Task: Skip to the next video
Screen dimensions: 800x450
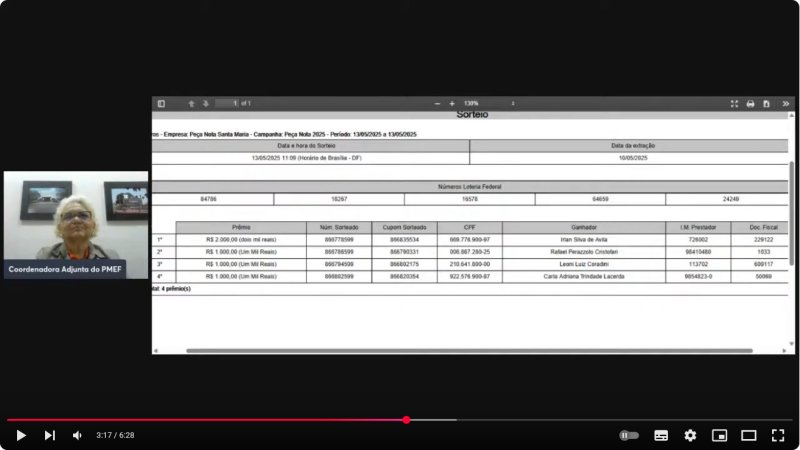Action: 49,435
